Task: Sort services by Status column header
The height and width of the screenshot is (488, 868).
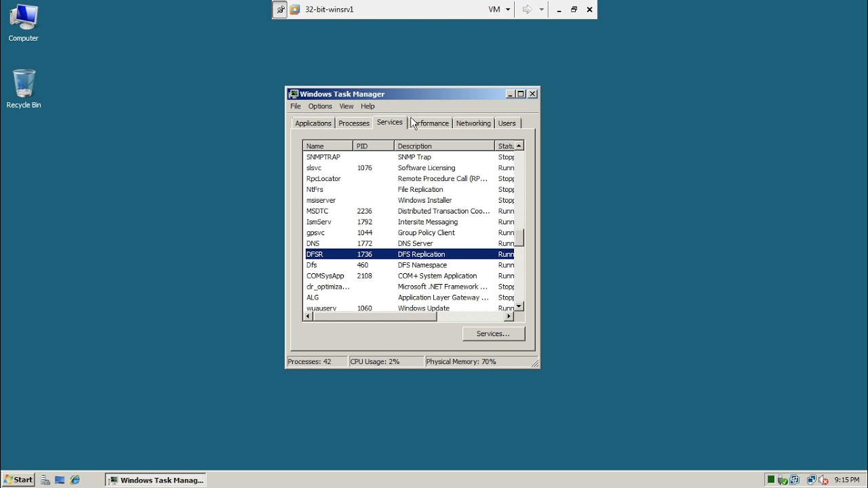Action: click(x=505, y=146)
